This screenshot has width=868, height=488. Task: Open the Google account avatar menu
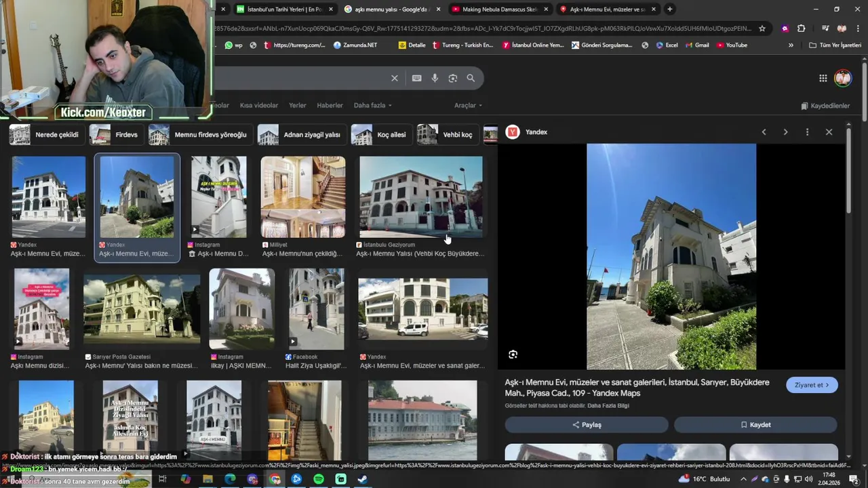click(x=843, y=78)
